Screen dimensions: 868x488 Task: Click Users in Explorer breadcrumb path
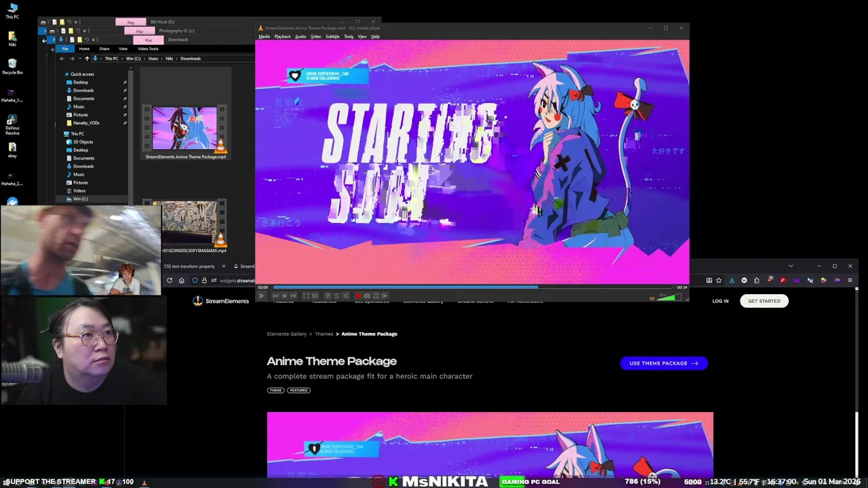point(153,58)
